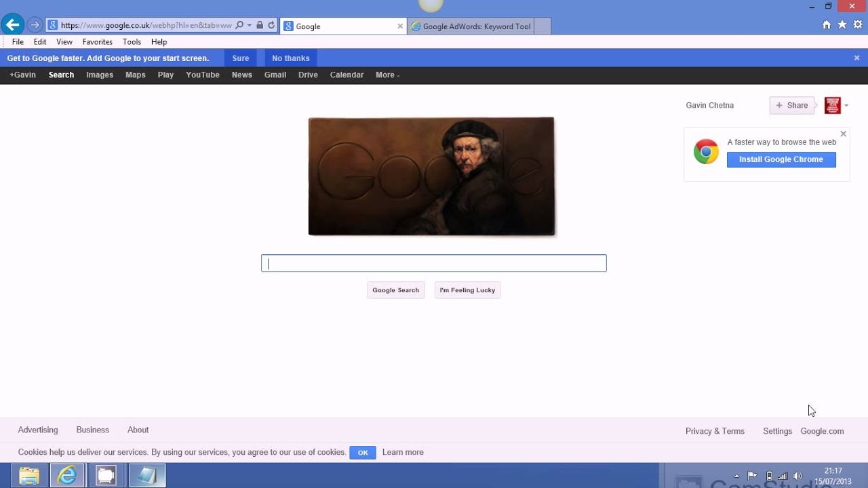Open the Favorites menu
The width and height of the screenshot is (868, 488).
coord(98,42)
